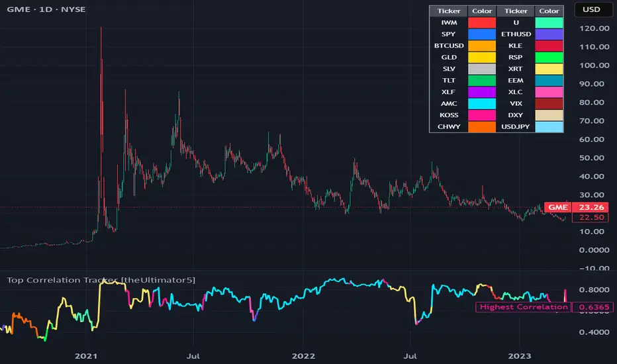Click the EEM teal color swatch
Image resolution: width=617 pixels, height=364 pixels.
[549, 81]
